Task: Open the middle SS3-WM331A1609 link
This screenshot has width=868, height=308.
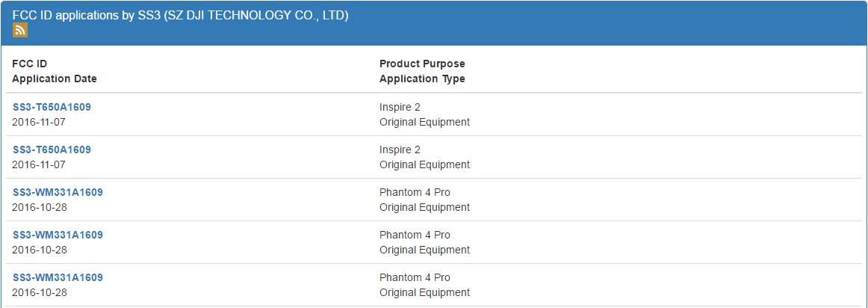Action: coord(58,235)
